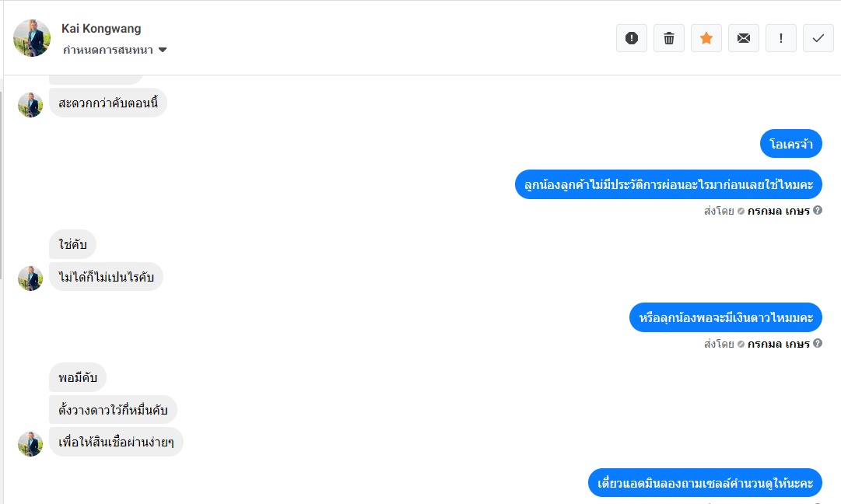This screenshot has width=841, height=504.
Task: Click avatar beside ไม่ได้ก็ไม่เปนไรคับ message
Action: tap(30, 278)
